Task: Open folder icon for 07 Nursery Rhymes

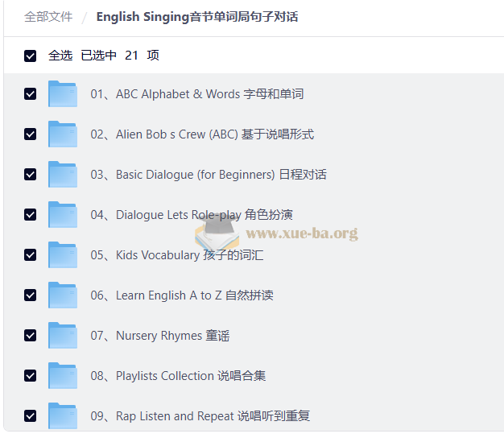Action: coord(63,335)
